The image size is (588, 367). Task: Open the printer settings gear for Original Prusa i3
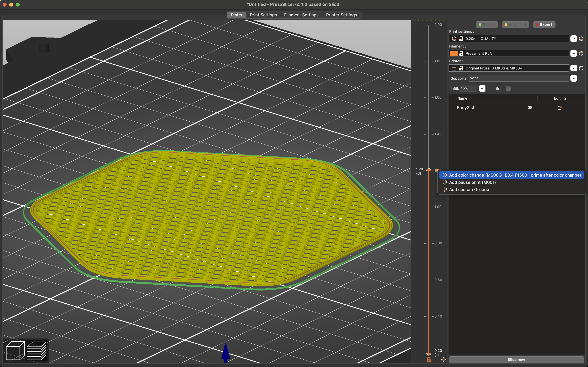581,68
